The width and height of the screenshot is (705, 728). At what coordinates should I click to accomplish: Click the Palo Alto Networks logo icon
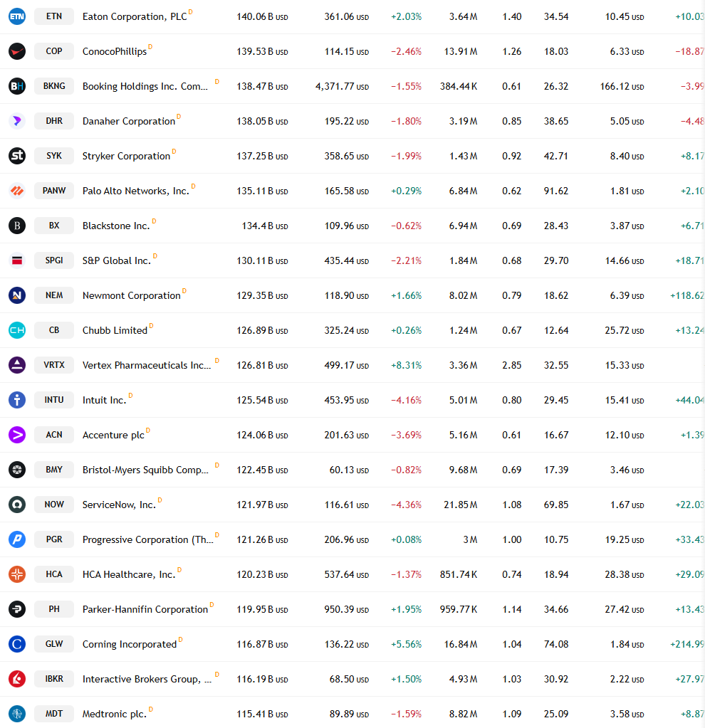coord(17,191)
